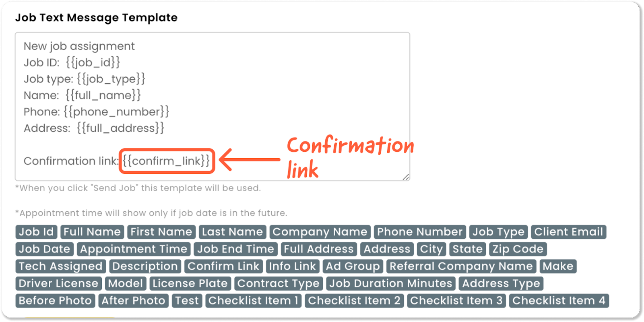
Task: Add the Before Photo tag
Action: (55, 301)
